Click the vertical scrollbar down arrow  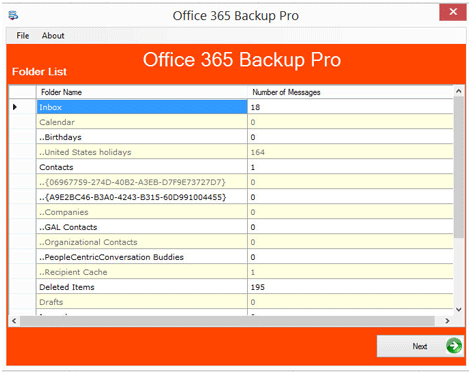point(459,309)
